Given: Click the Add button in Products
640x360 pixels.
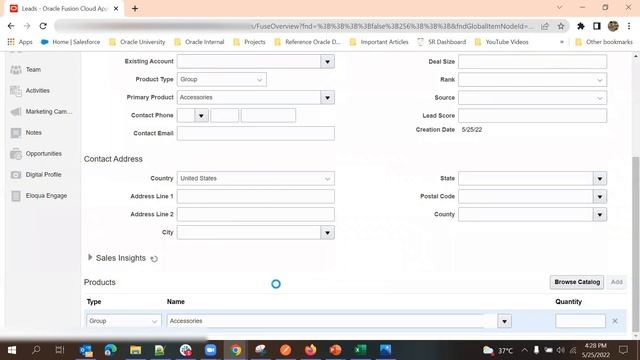Looking at the screenshot, I should pyautogui.click(x=616, y=282).
